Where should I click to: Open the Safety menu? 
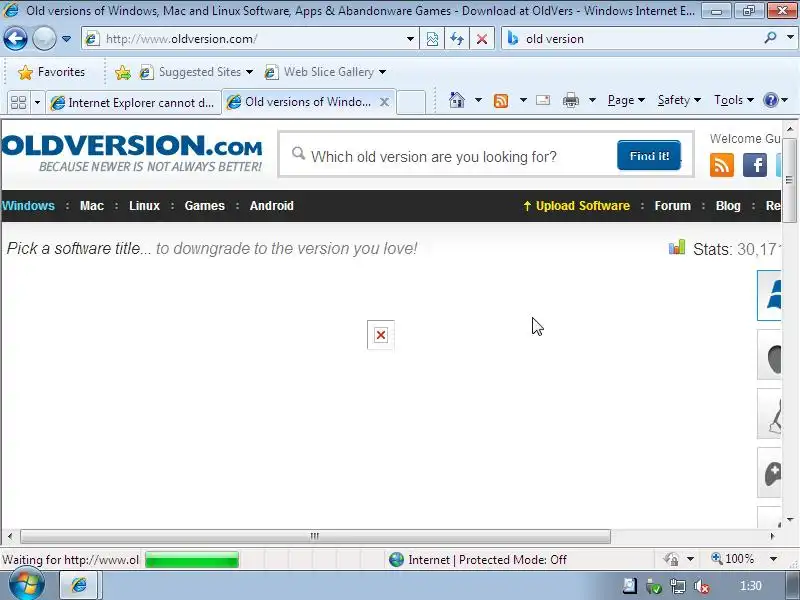tap(679, 100)
